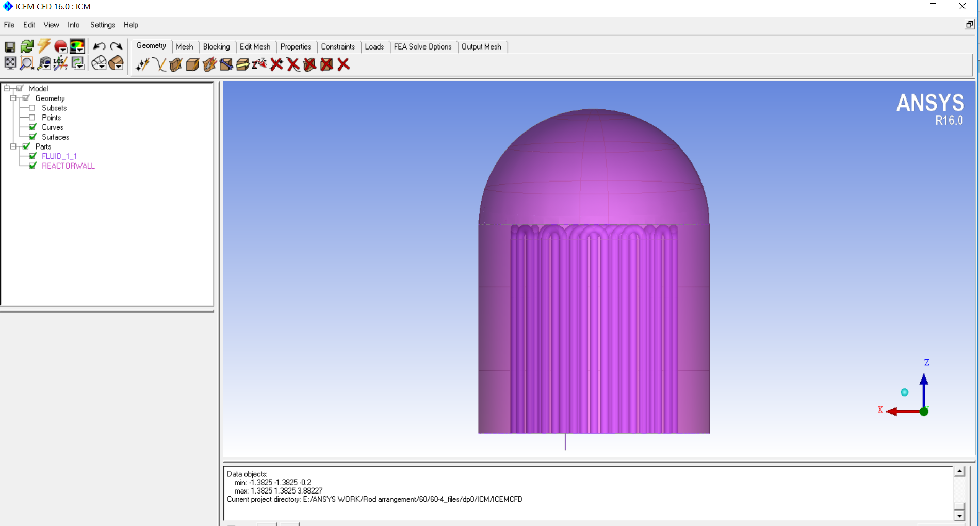Click the Zoom Box magnifier icon
This screenshot has height=526, width=980.
[26, 63]
